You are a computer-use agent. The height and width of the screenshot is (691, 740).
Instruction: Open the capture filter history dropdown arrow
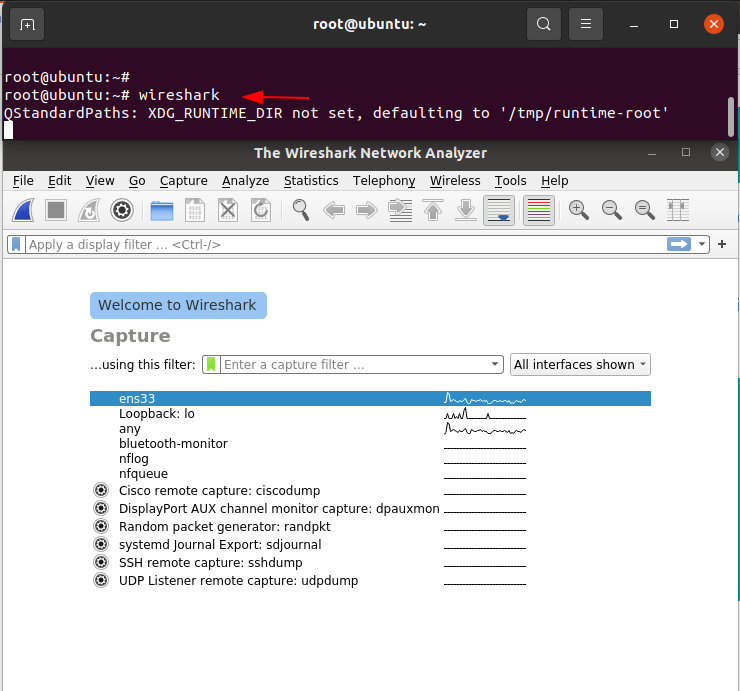click(495, 364)
